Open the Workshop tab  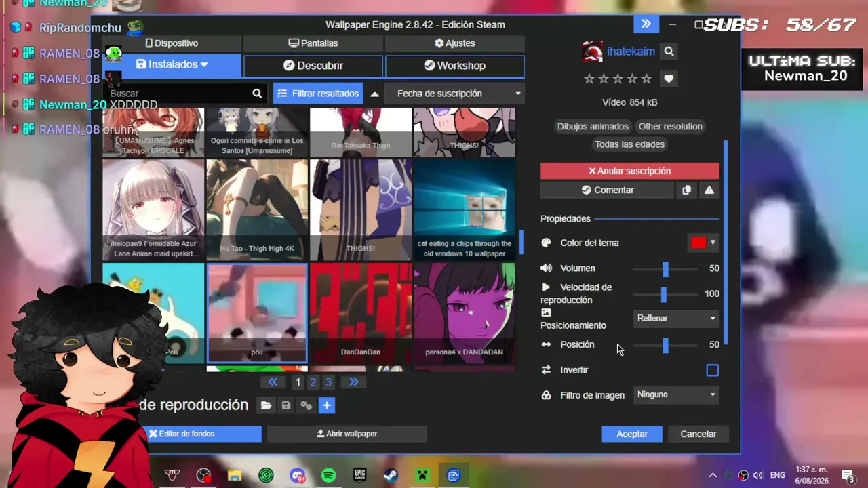455,66
